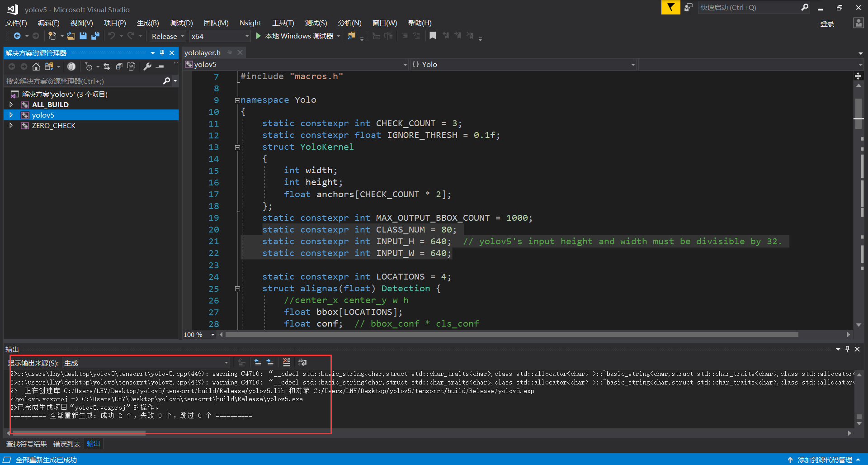
Task: Pin the Solution Explorer panel
Action: 162,53
